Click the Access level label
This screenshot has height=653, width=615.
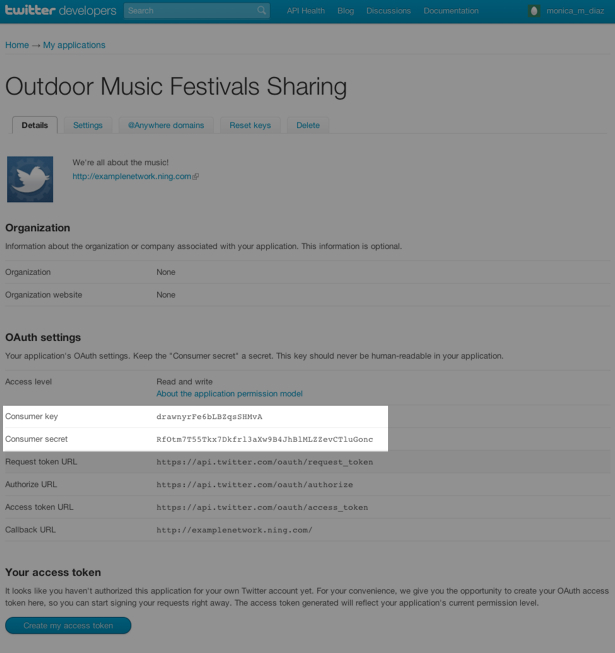(28, 381)
